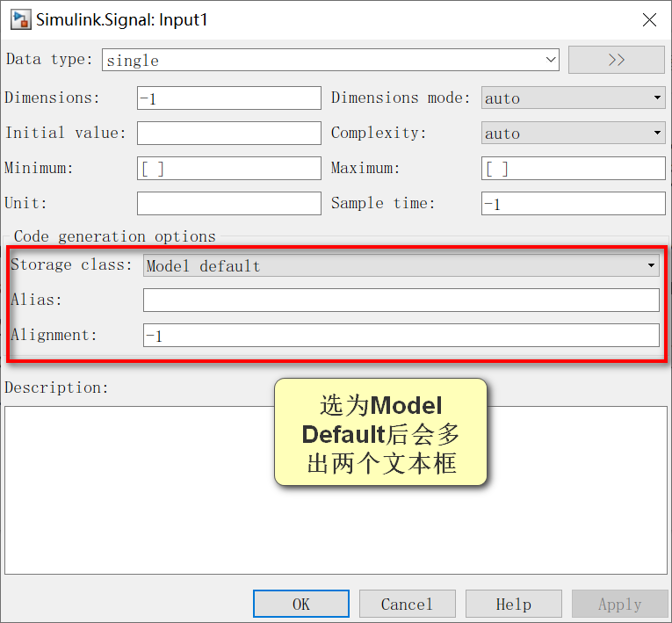This screenshot has width=672, height=623.
Task: Open the Data type combo box
Action: (x=330, y=60)
